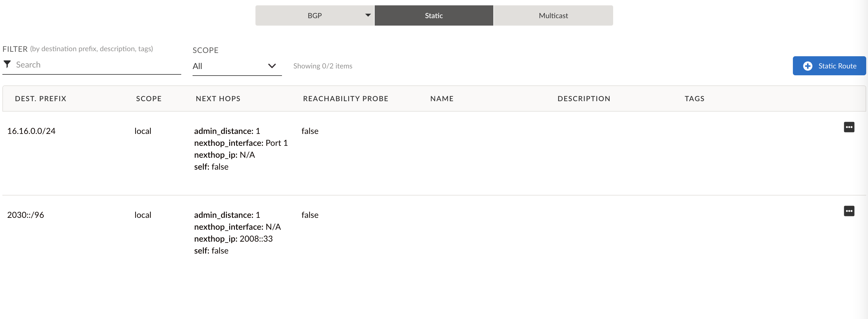The image size is (868, 319).
Task: Click the Reachability Probe column header
Action: tap(345, 98)
